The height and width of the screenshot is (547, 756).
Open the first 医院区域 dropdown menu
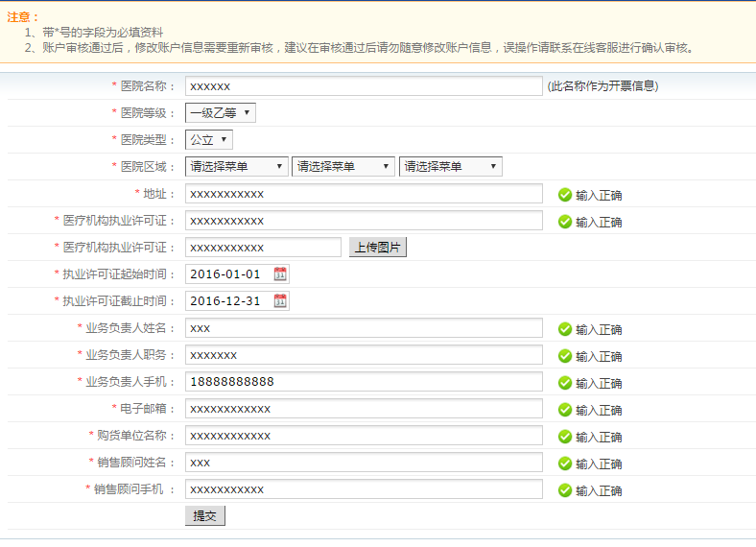[x=237, y=167]
